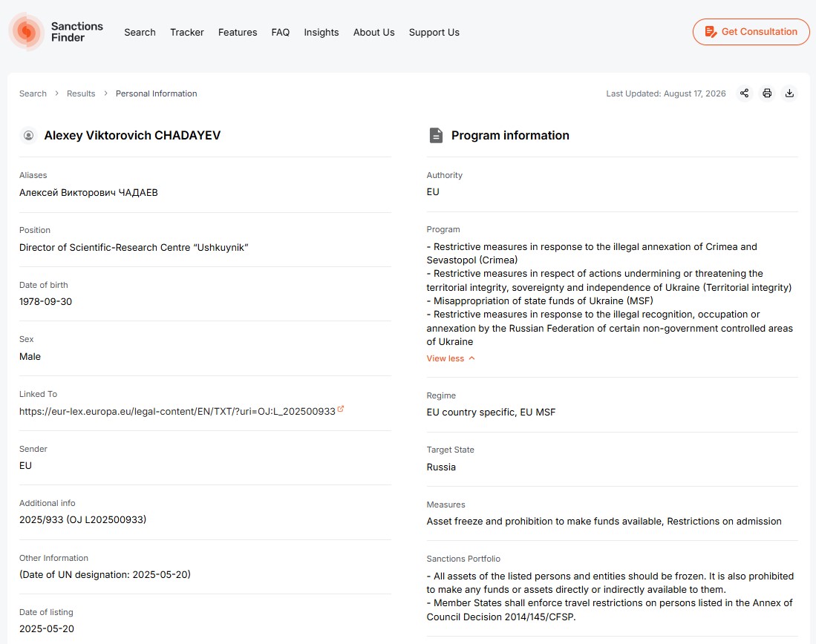Viewport: 816px width, 644px height.
Task: Click the Program information heading
Action: 510,135
